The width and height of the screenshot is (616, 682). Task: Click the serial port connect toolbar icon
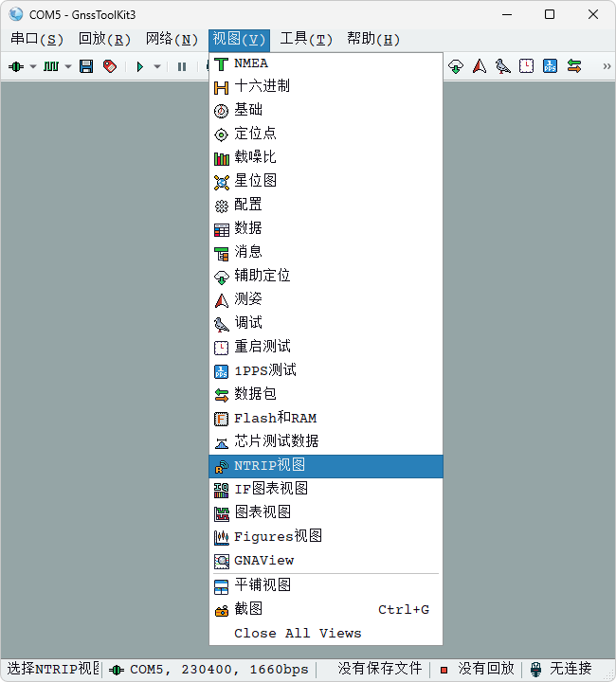pyautogui.click(x=16, y=66)
